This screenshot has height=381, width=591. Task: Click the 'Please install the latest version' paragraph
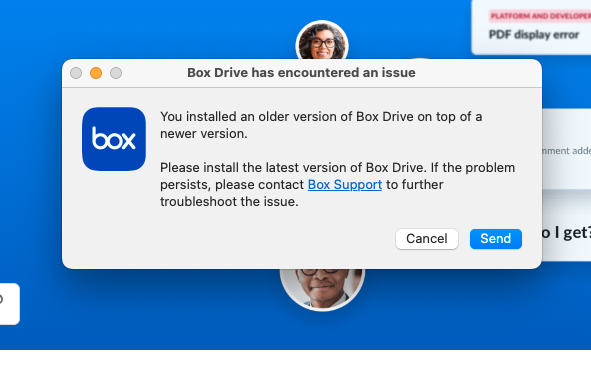tap(337, 185)
